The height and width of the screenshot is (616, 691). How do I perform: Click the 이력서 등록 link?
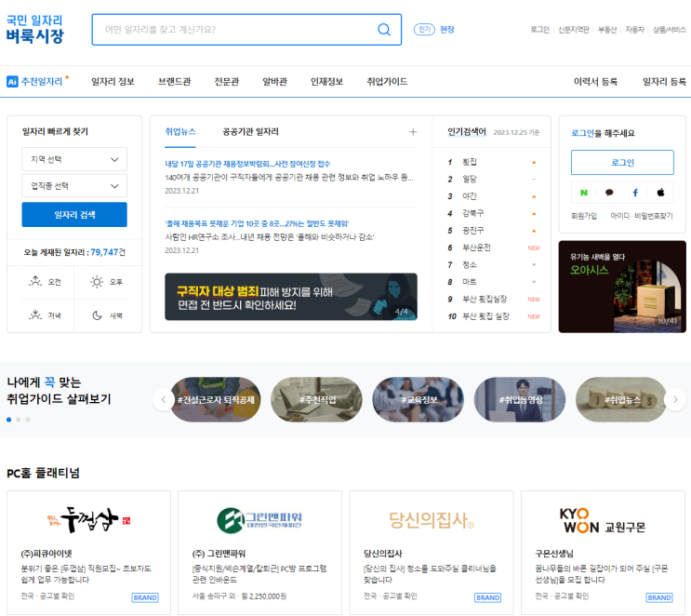595,82
